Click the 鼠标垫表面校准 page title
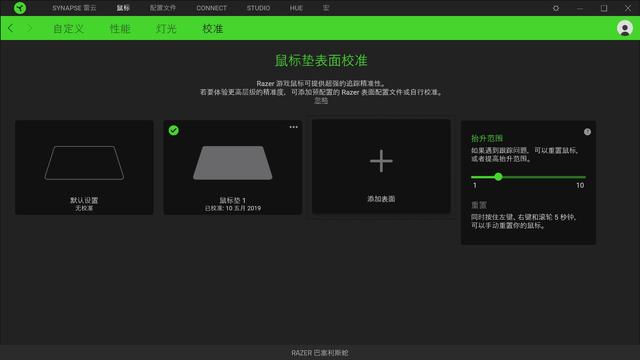The image size is (640, 360). (x=321, y=61)
